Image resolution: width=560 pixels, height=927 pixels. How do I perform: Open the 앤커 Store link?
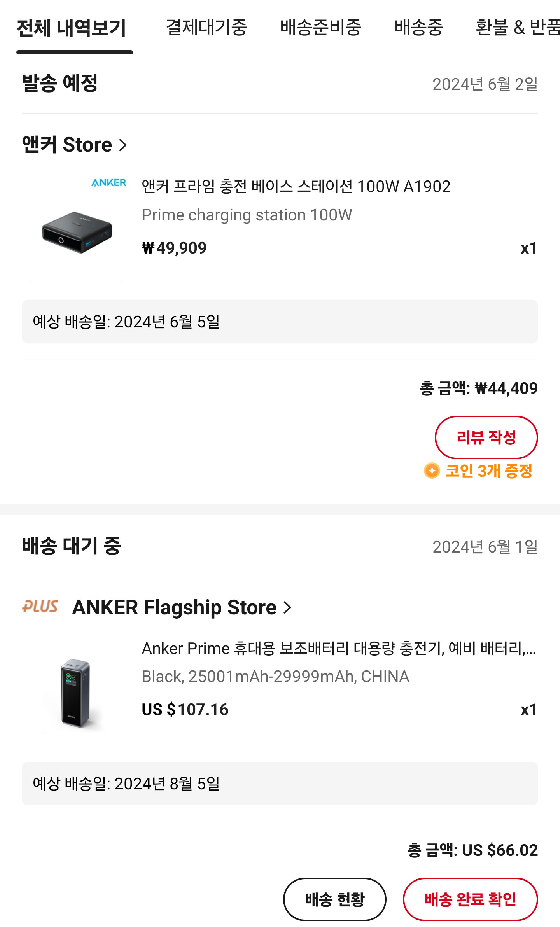(67, 145)
